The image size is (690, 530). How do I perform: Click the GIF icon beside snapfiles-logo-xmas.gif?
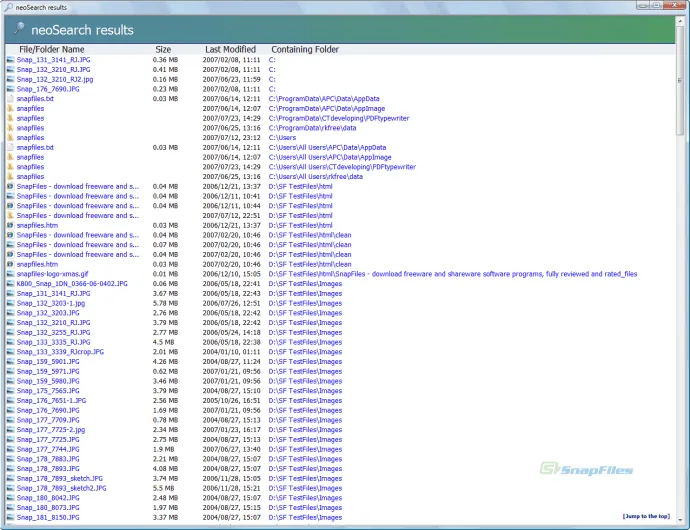[10, 274]
